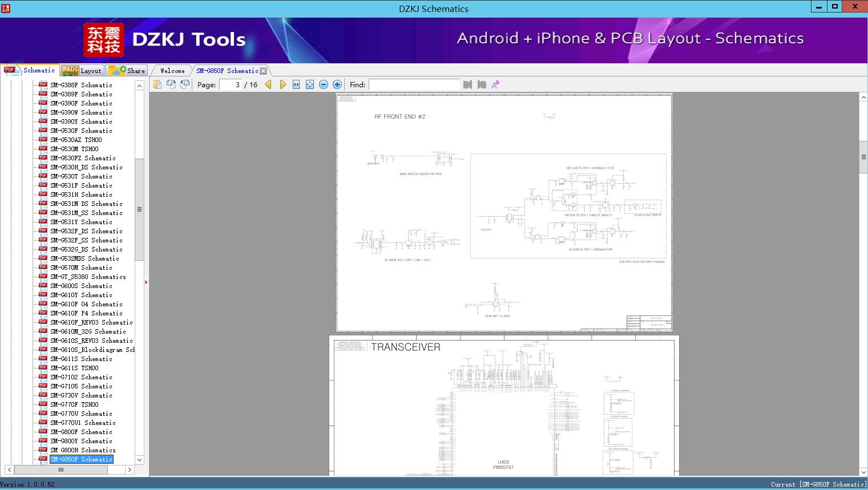This screenshot has height=490, width=868.
Task: Click the PDF viewer vertical scrollbar thumb
Action: tap(863, 157)
